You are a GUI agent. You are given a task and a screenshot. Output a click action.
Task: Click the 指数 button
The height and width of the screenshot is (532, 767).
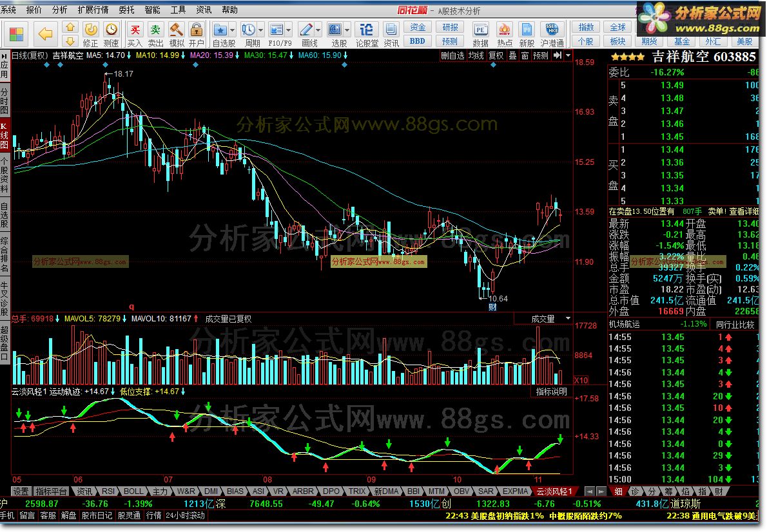(585, 28)
